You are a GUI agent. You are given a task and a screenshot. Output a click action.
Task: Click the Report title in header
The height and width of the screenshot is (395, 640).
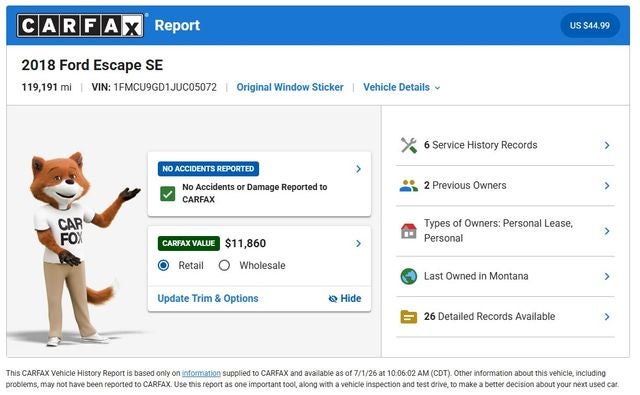[177, 25]
